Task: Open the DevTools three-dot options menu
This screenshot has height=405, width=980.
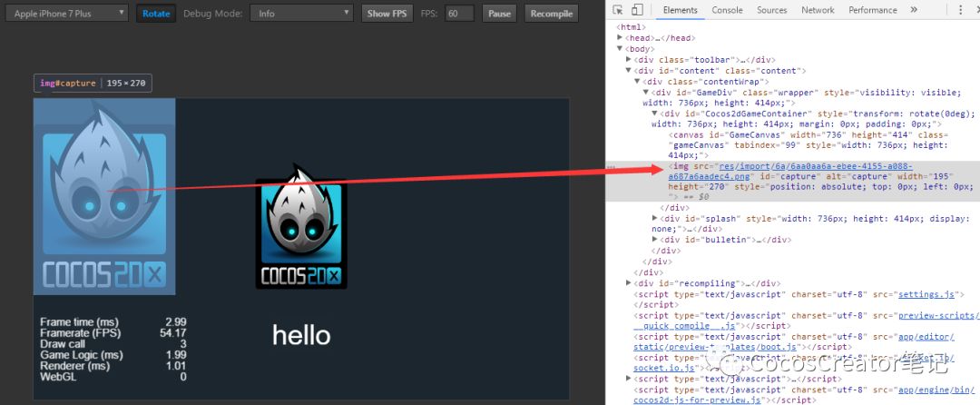Action: click(961, 9)
